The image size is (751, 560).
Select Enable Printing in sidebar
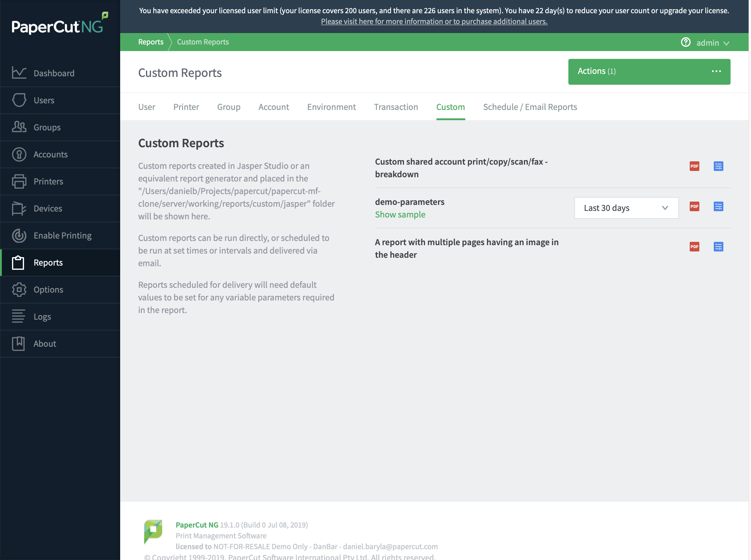(x=60, y=236)
